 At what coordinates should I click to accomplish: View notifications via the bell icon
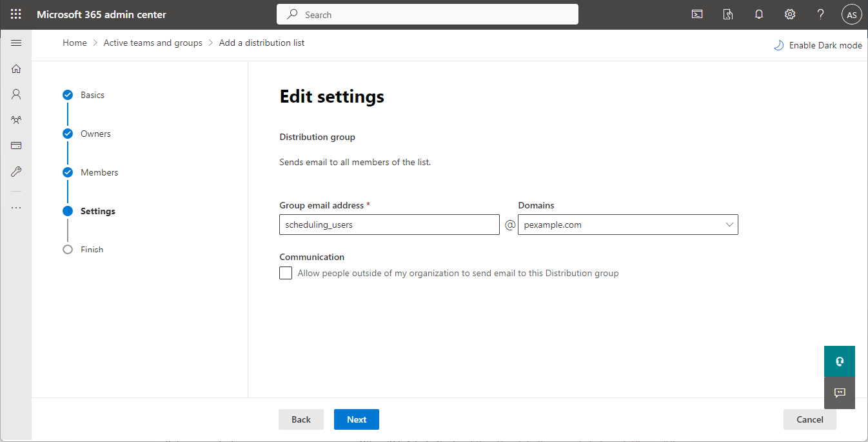pos(759,14)
